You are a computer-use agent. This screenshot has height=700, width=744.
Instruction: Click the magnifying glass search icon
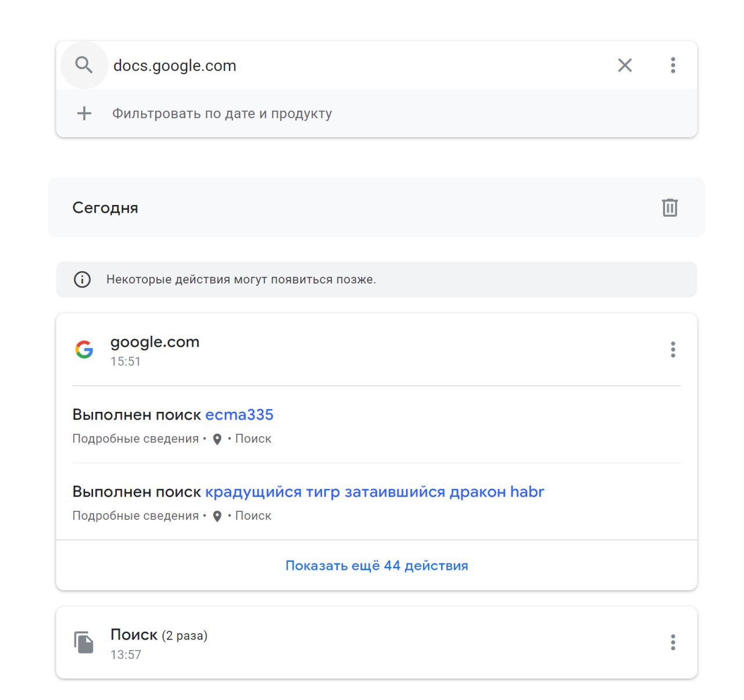click(84, 65)
